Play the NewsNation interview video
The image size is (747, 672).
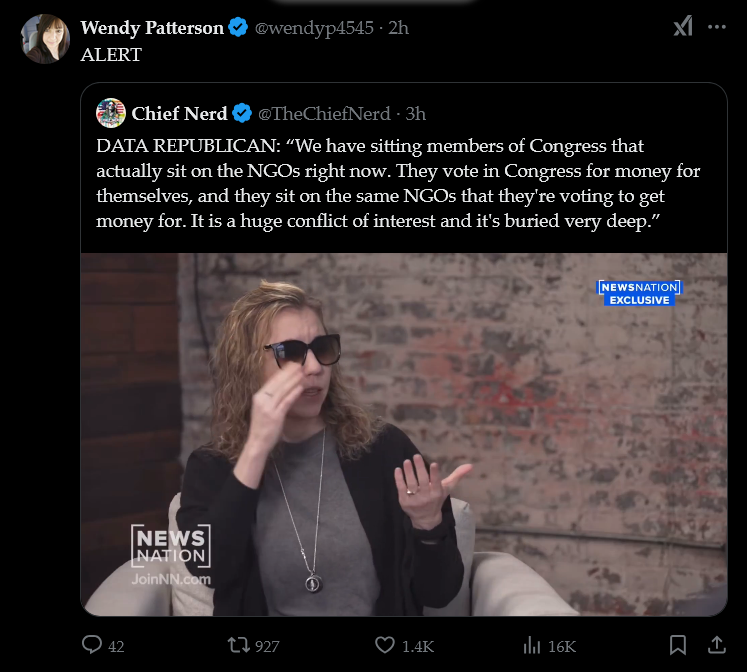404,435
